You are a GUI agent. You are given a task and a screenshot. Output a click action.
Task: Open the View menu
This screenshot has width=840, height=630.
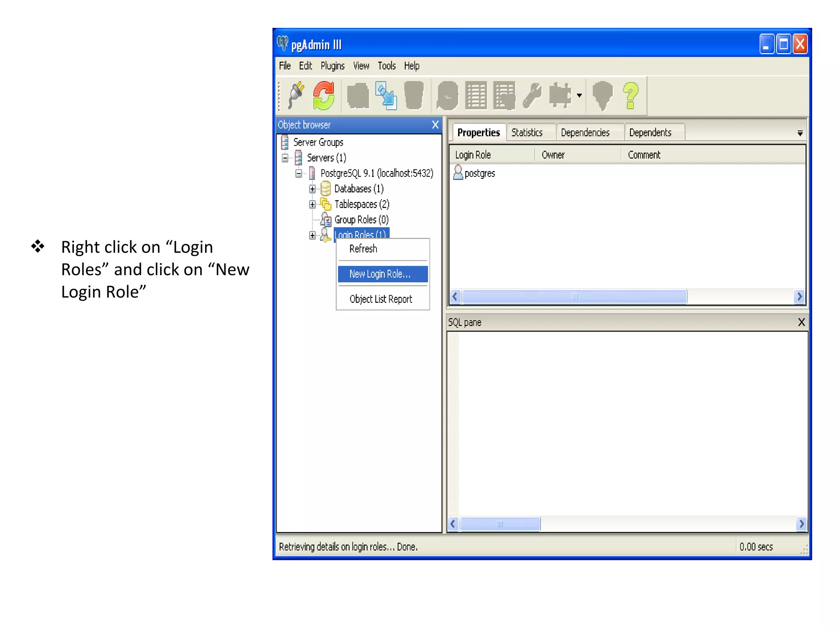(361, 66)
